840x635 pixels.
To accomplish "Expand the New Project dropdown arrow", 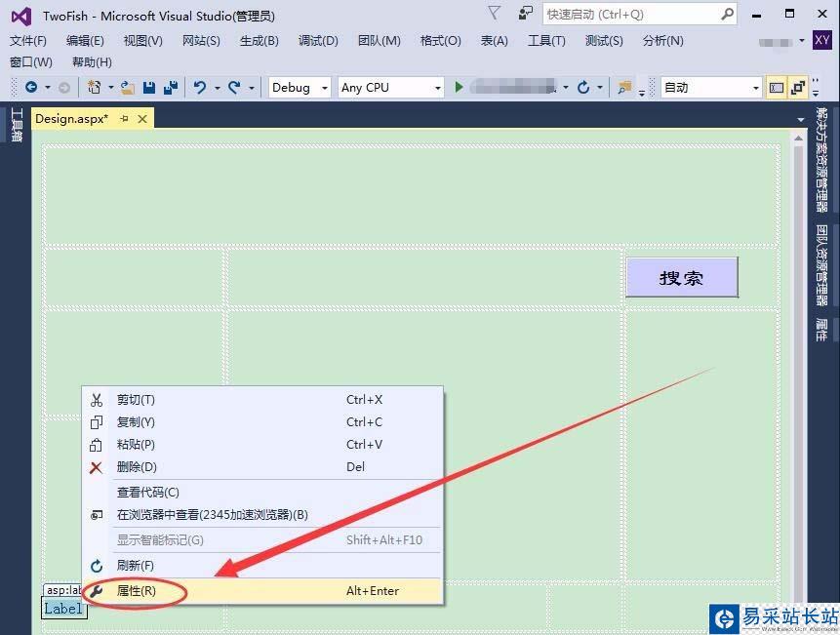I will (111, 87).
